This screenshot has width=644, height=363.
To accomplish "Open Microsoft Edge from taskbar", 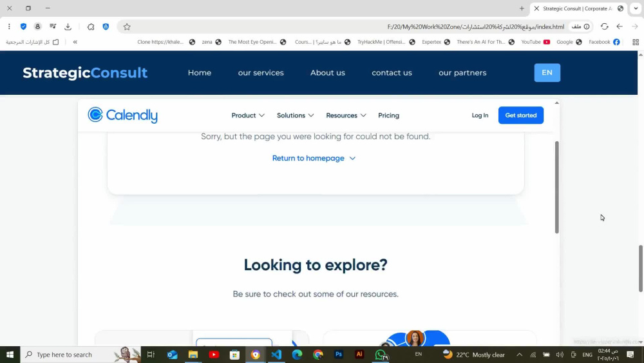I will click(297, 355).
